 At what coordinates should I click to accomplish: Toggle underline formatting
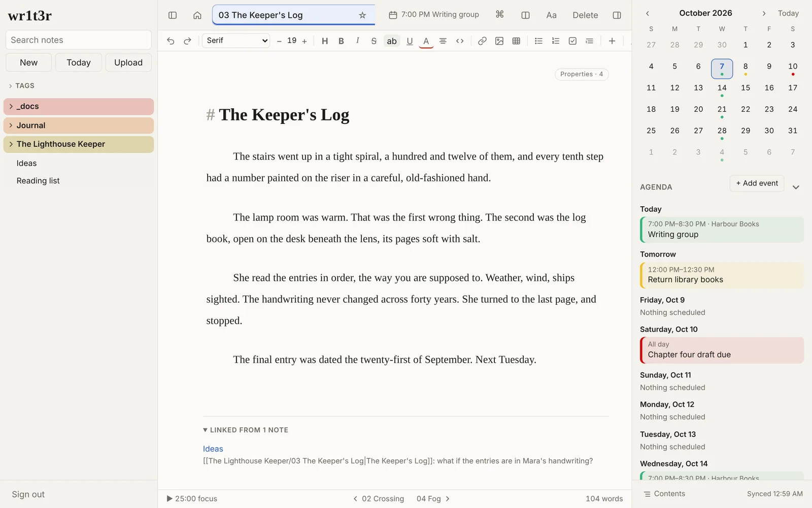point(410,41)
